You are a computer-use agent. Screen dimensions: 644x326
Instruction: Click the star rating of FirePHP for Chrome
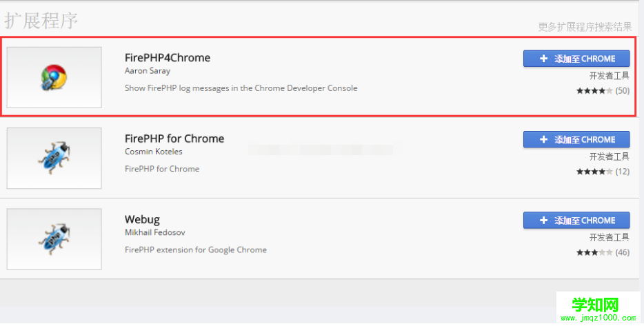pyautogui.click(x=594, y=172)
